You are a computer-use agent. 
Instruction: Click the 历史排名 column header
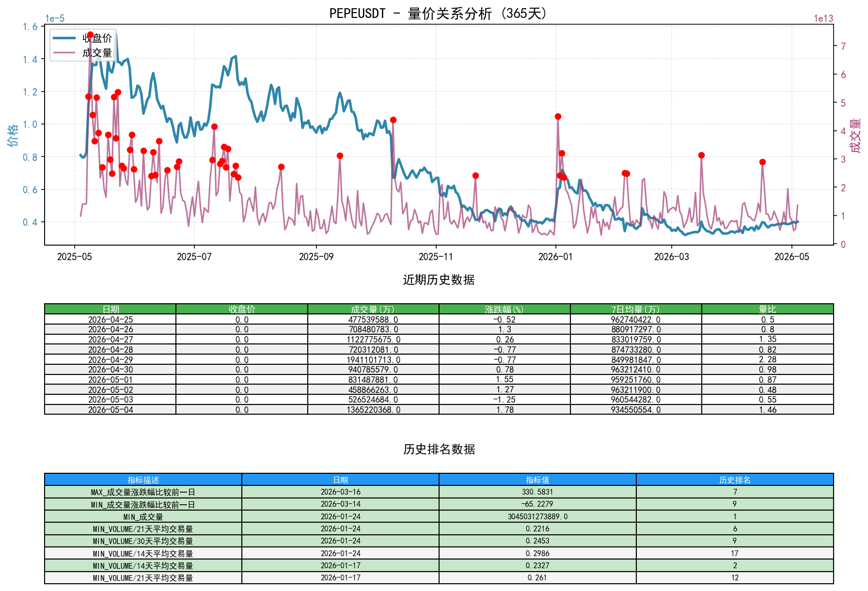pyautogui.click(x=735, y=480)
